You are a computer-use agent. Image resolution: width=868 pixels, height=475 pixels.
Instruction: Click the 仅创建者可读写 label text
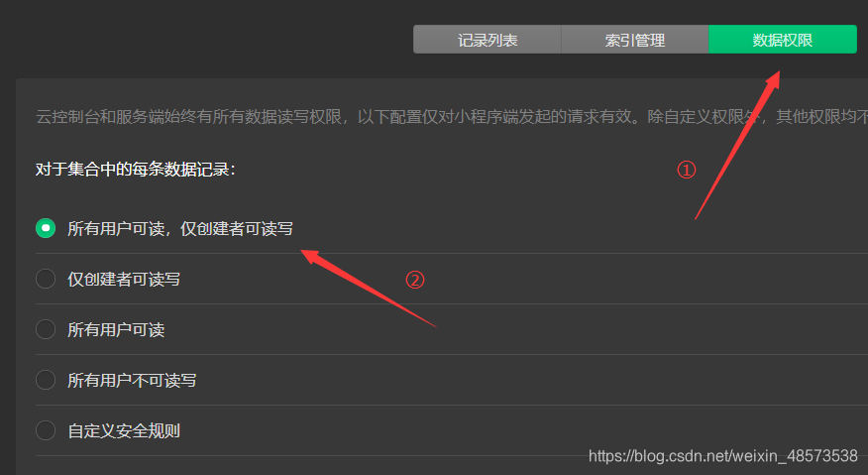(x=124, y=279)
